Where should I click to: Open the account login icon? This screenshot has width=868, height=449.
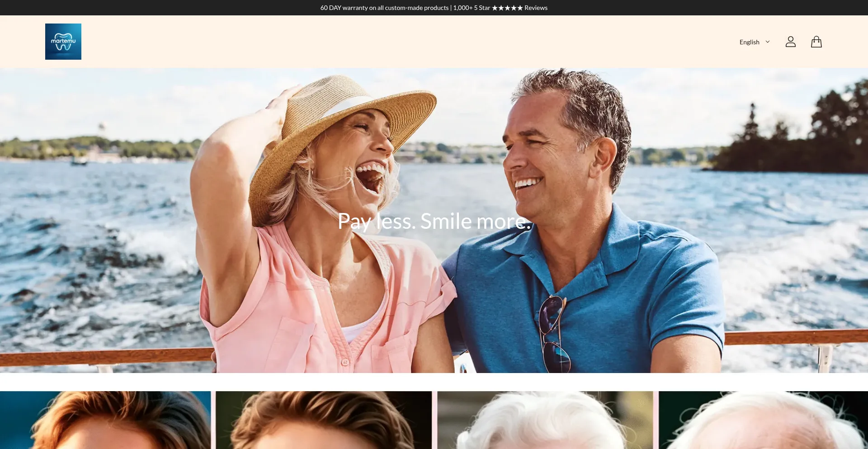click(x=791, y=42)
